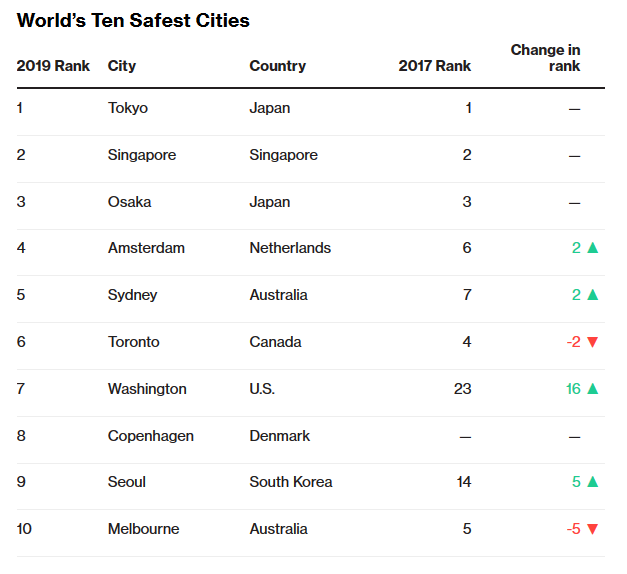Click Denmark in the Country column

tap(279, 436)
